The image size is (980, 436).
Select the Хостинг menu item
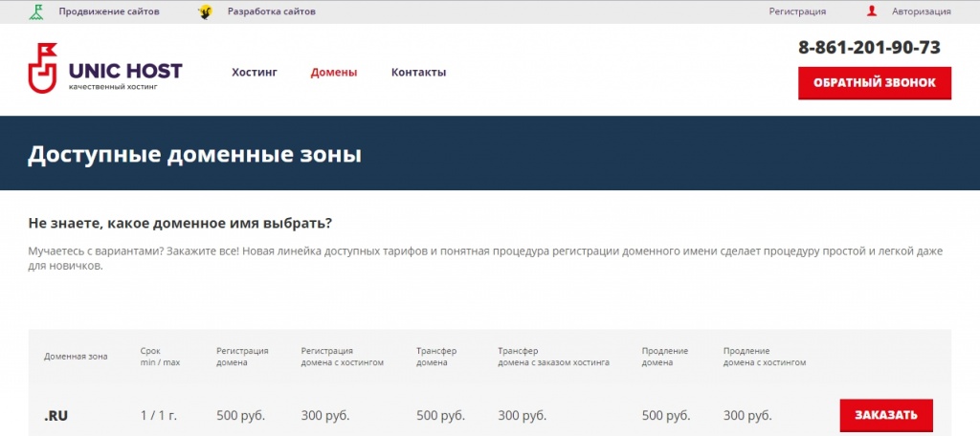pyautogui.click(x=255, y=73)
